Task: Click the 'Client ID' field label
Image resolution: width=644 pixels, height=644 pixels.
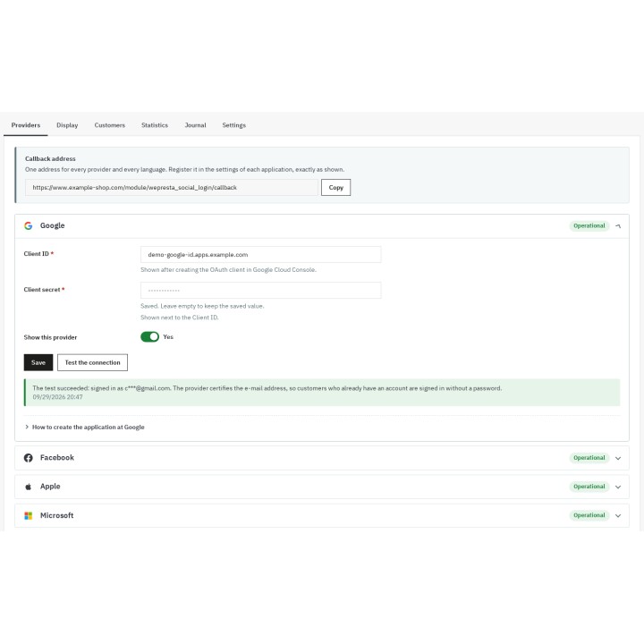Action: pyautogui.click(x=38, y=254)
